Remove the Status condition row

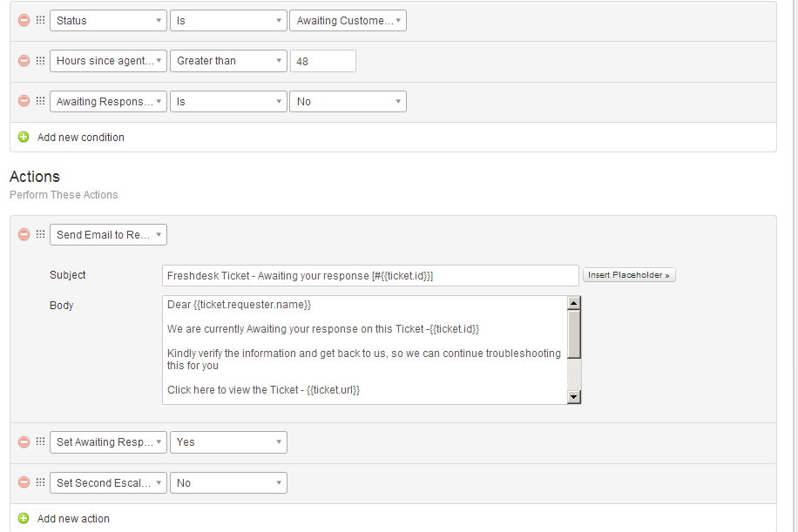(24, 20)
